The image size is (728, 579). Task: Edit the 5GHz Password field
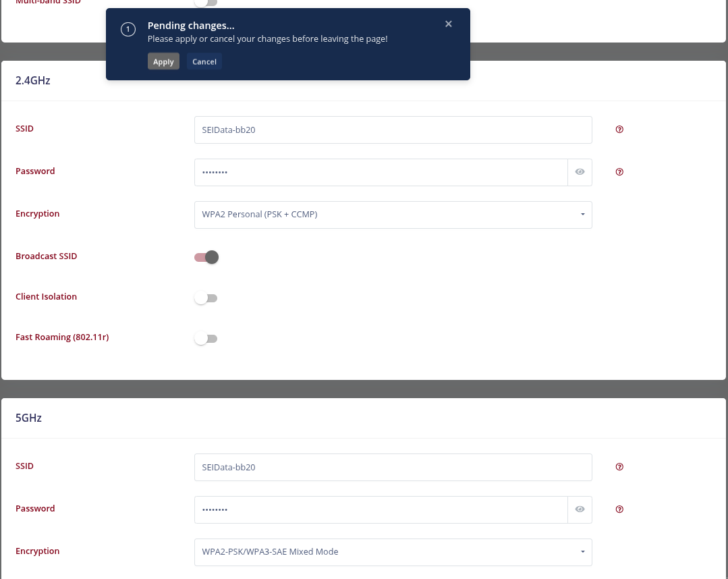(381, 509)
